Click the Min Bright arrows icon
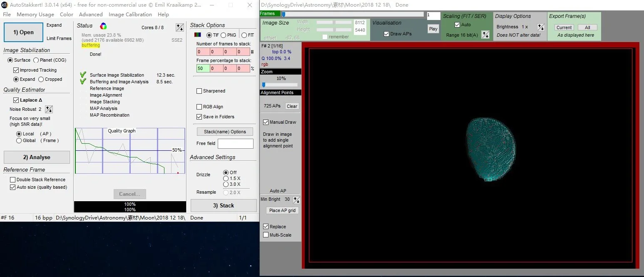 pos(296,200)
